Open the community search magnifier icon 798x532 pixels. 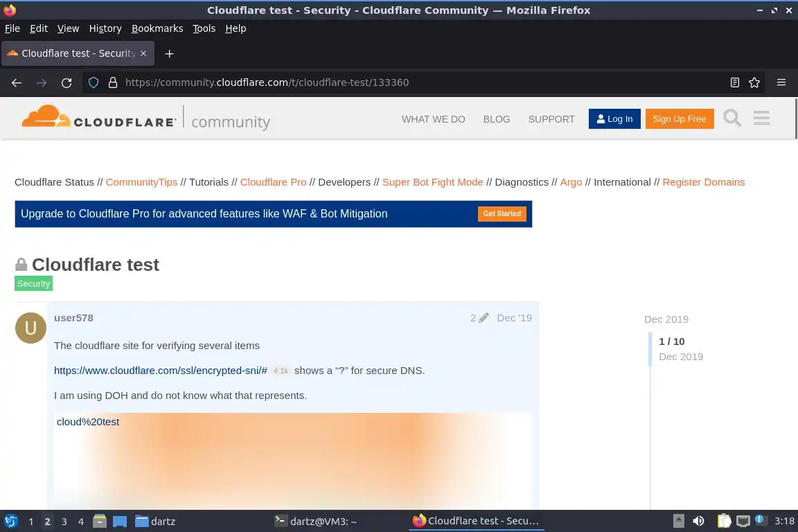pyautogui.click(x=731, y=118)
